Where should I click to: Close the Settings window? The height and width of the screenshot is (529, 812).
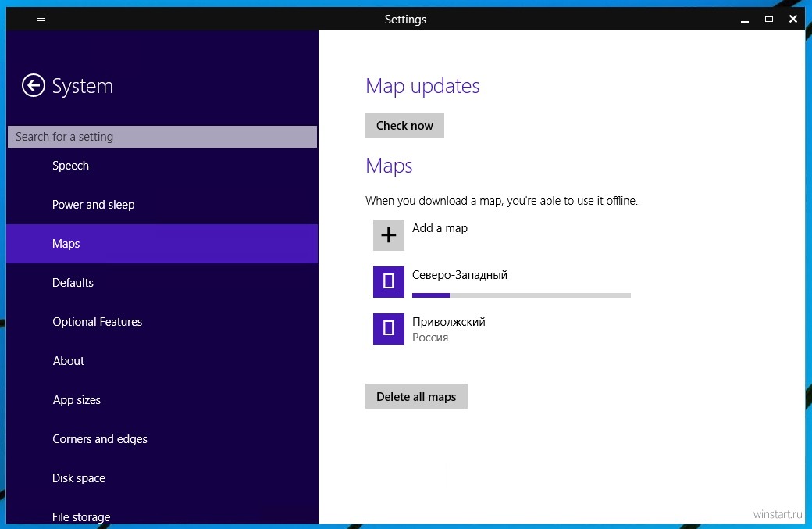[x=792, y=20]
